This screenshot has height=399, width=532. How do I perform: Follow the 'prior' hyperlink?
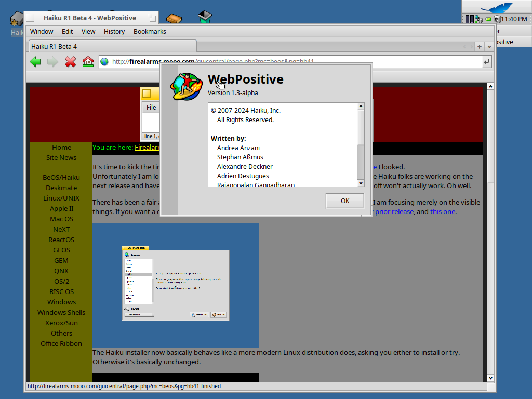pos(382,212)
